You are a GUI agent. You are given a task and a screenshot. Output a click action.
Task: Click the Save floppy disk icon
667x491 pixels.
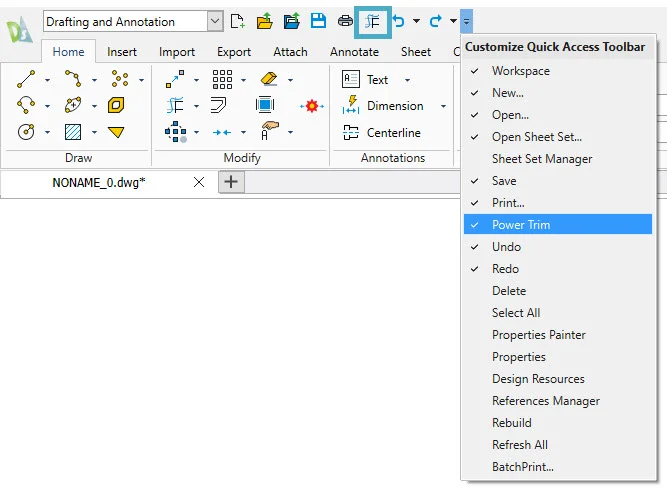[318, 21]
